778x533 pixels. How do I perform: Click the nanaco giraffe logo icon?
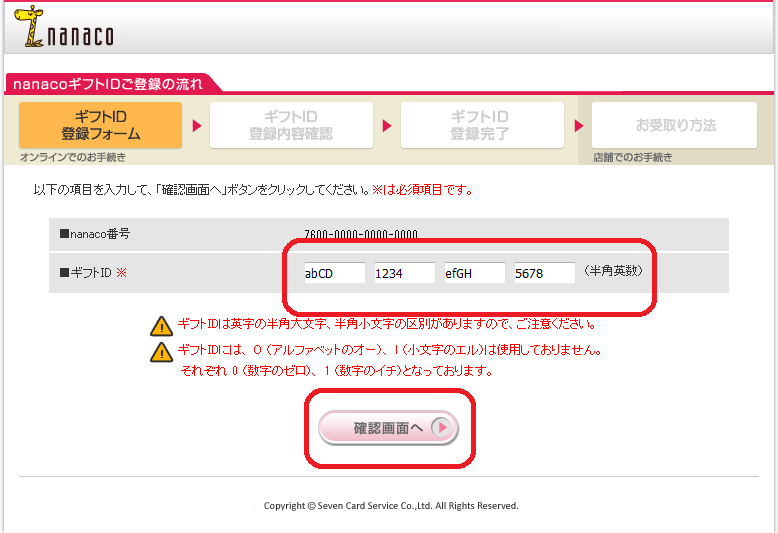(31, 27)
